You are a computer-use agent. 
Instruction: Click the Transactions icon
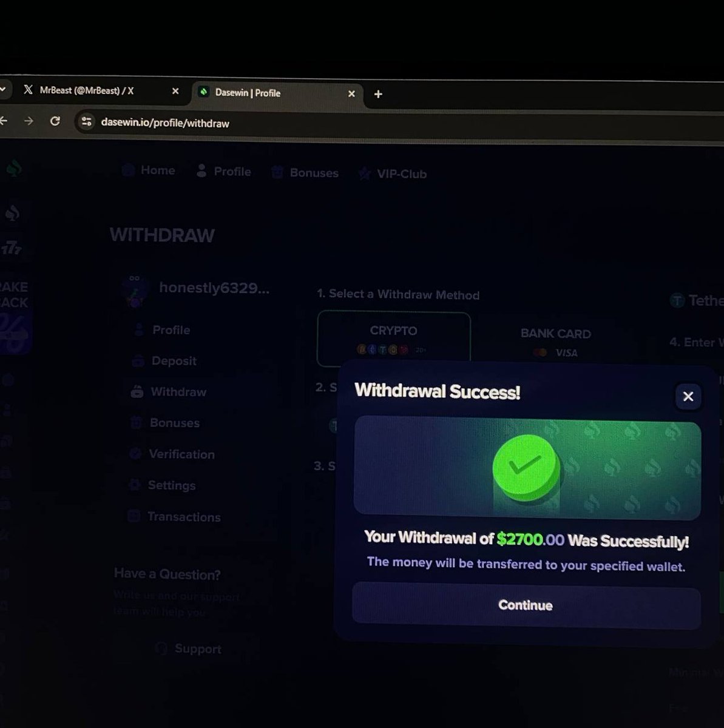pyautogui.click(x=134, y=516)
